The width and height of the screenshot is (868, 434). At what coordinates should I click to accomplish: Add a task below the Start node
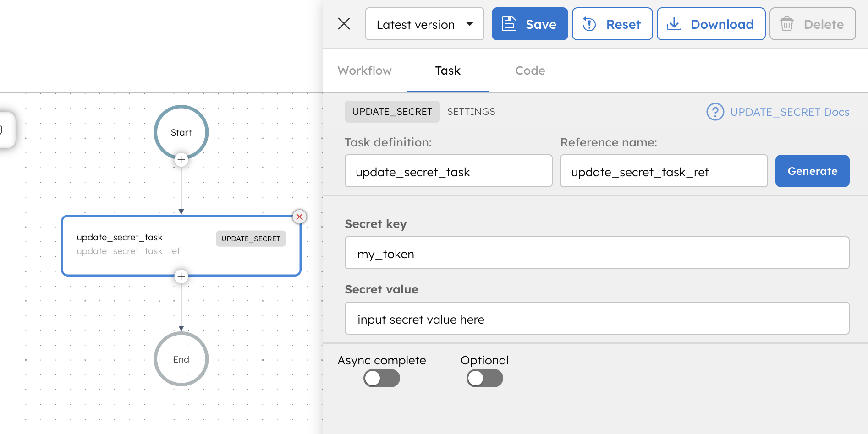pyautogui.click(x=181, y=160)
